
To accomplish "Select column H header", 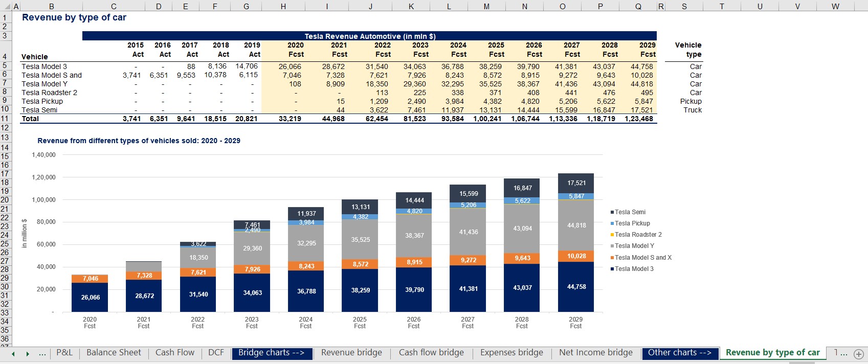I will click(x=283, y=7).
